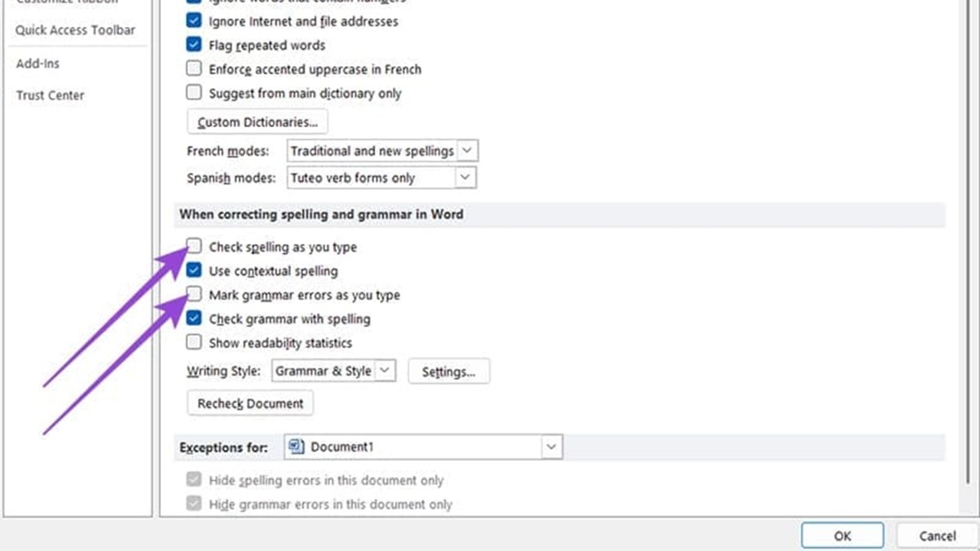
Task: Enable Check spelling as you type
Action: (x=194, y=246)
